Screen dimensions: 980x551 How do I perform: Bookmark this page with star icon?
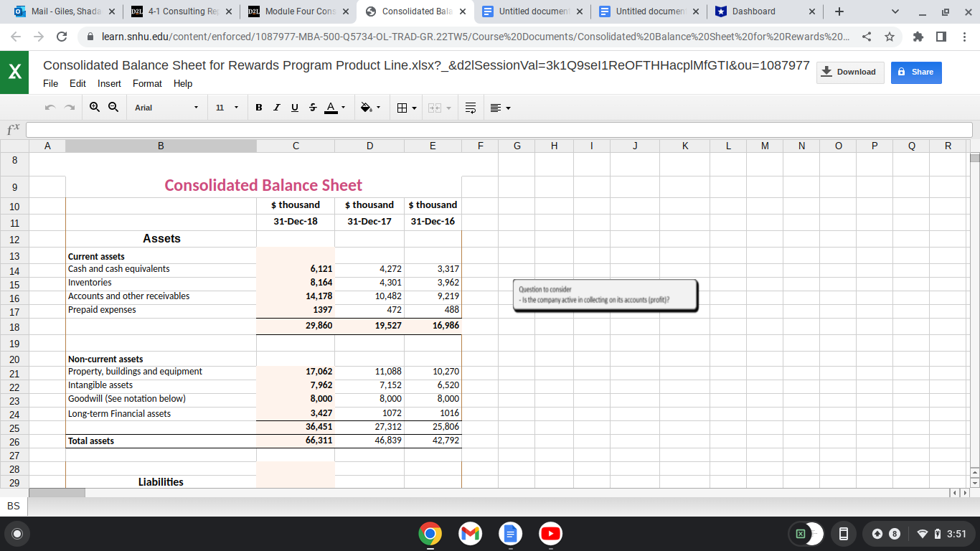pyautogui.click(x=890, y=37)
